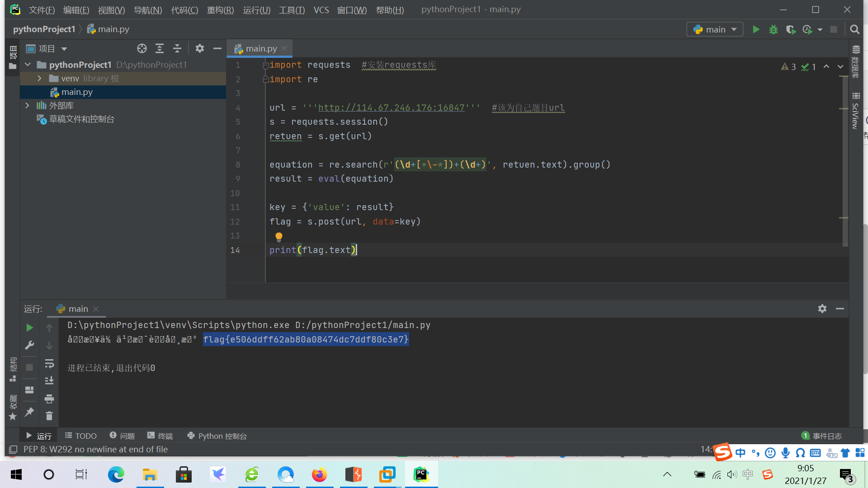Minimize the run tool window
This screenshot has width=868, height=488.
click(840, 309)
